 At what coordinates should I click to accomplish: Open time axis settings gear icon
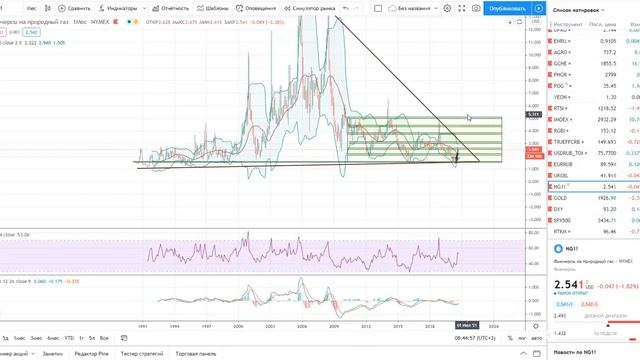[536, 326]
